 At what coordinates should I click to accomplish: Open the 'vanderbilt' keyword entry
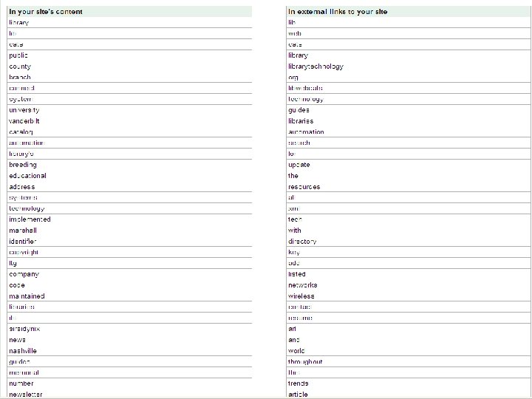point(24,121)
